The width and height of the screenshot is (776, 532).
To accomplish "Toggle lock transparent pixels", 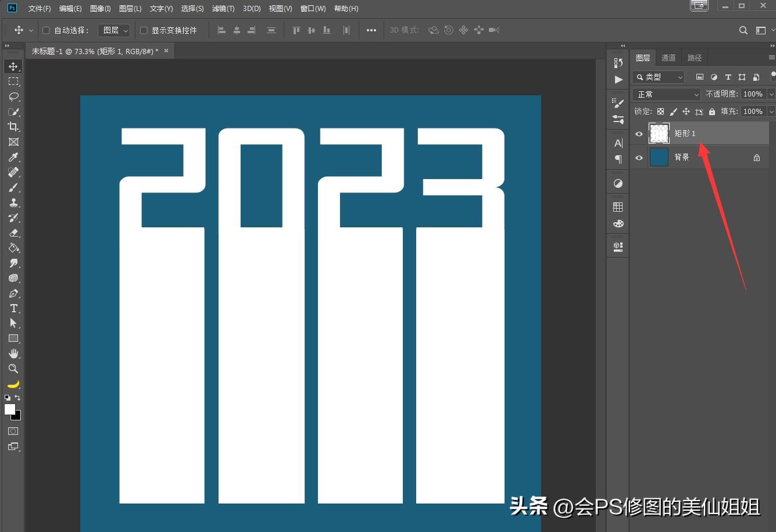I will click(x=661, y=111).
